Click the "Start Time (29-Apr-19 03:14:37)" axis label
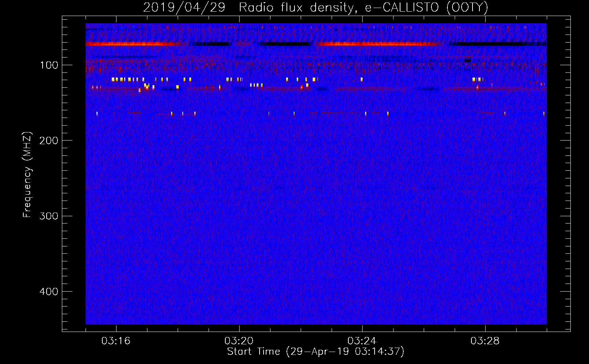 click(x=316, y=352)
